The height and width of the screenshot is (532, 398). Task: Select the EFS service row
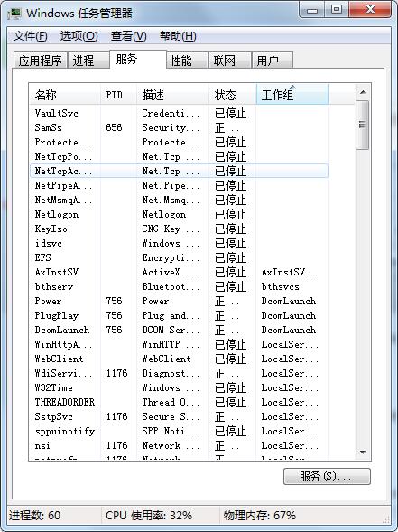tap(179, 257)
